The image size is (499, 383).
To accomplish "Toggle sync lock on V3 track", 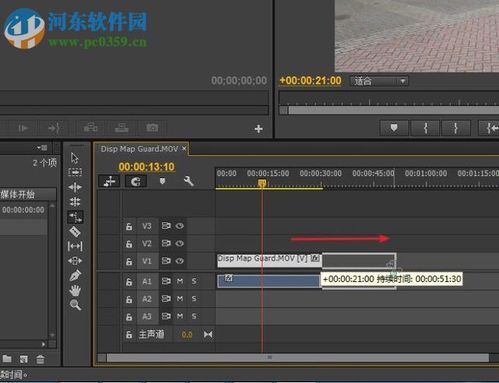I will 166,226.
